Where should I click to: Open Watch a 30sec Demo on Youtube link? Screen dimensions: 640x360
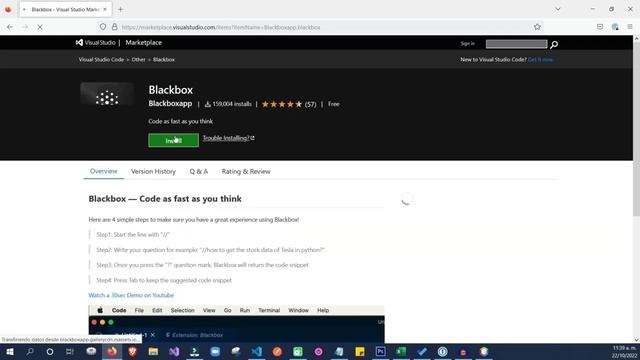131,295
